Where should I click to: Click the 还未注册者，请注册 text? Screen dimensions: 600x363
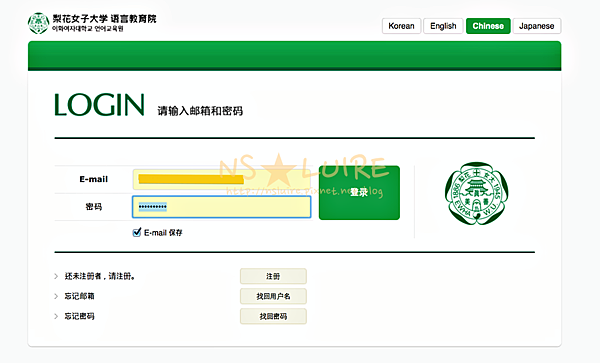[x=99, y=276]
